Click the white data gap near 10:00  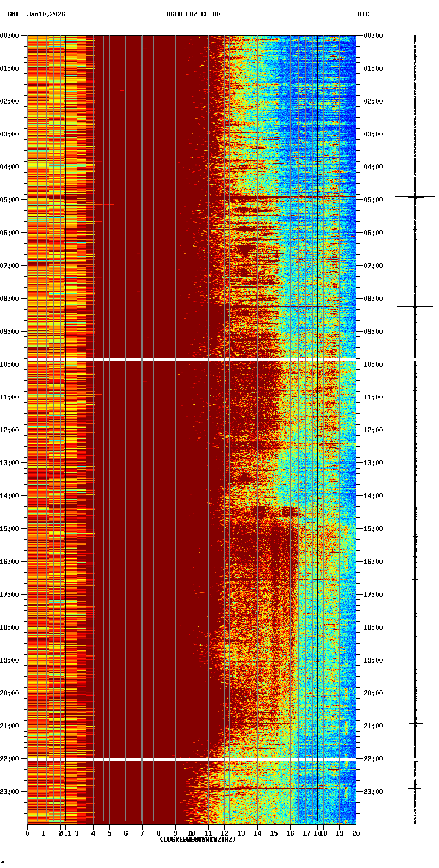(x=192, y=359)
